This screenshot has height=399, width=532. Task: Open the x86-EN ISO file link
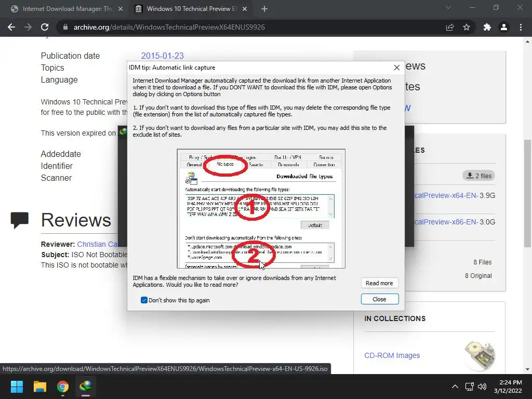446,222
